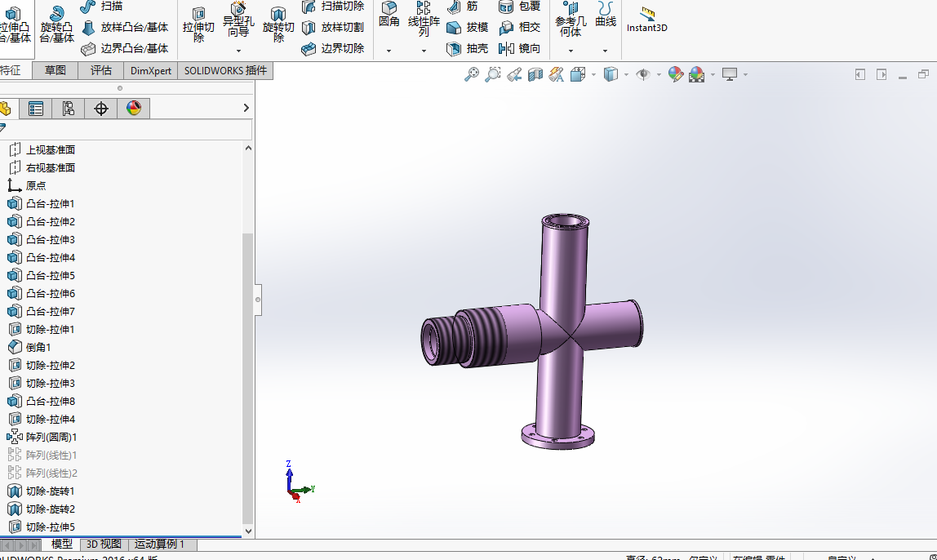937x560 pixels.
Task: Select the Linear Pattern (线性阵列) tool
Action: coord(424,20)
